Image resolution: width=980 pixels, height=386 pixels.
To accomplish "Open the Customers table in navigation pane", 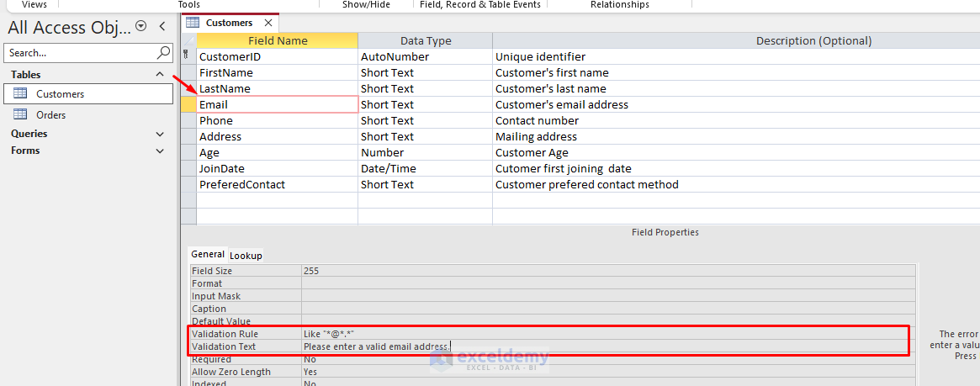I will [x=88, y=93].
